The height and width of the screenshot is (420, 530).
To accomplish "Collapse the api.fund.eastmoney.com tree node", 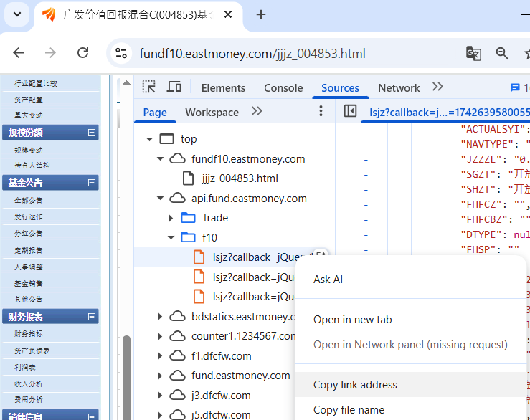I will point(160,199).
